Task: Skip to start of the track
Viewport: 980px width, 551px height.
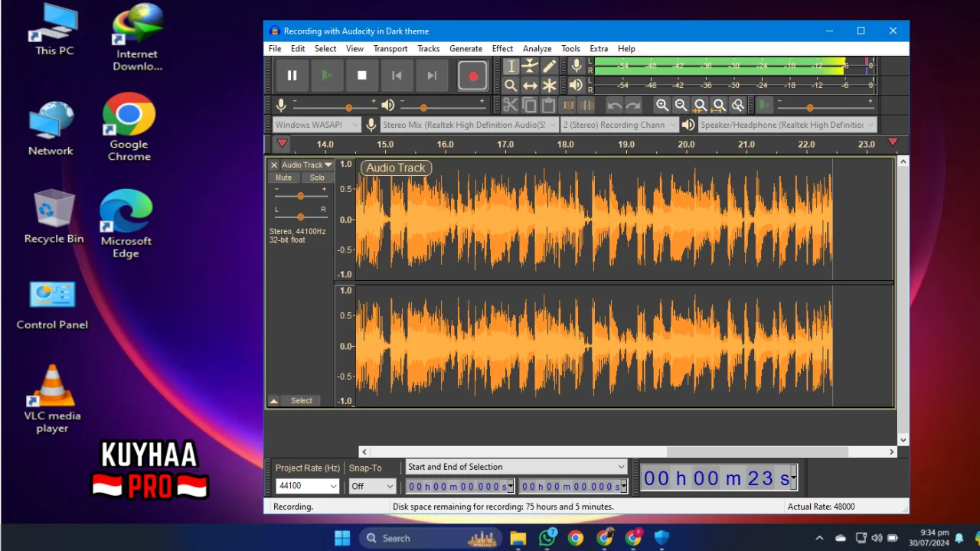Action: pyautogui.click(x=397, y=76)
